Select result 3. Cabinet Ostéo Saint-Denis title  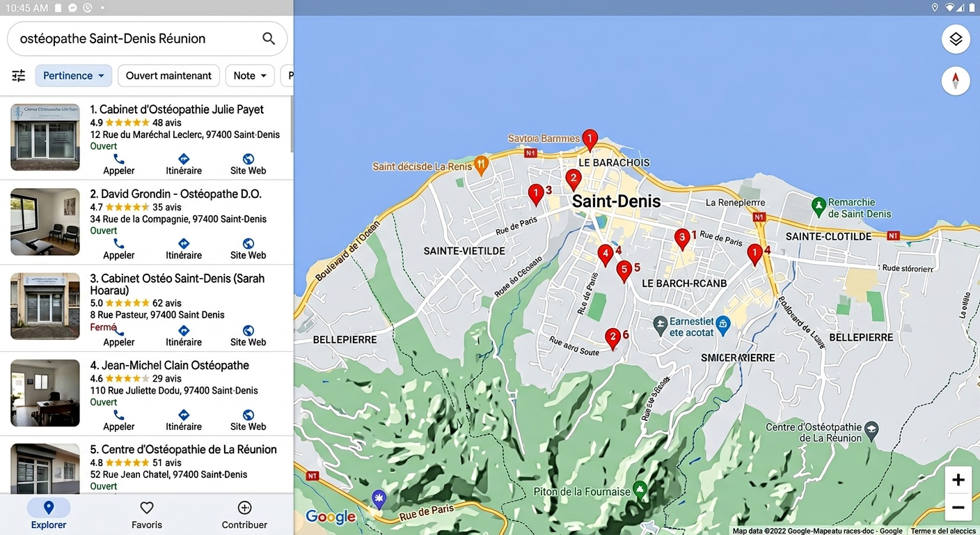click(177, 284)
